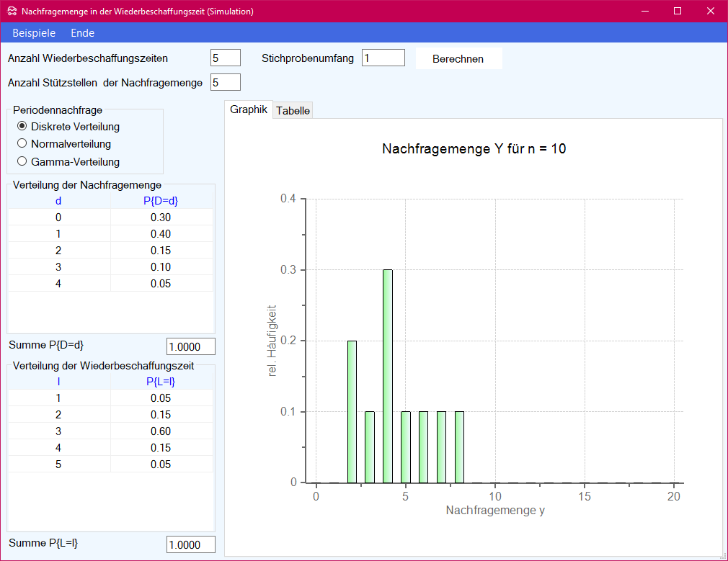Edit Anzahl Stützstellen der Nachfragemenge field
The width and height of the screenshot is (728, 561).
click(225, 82)
